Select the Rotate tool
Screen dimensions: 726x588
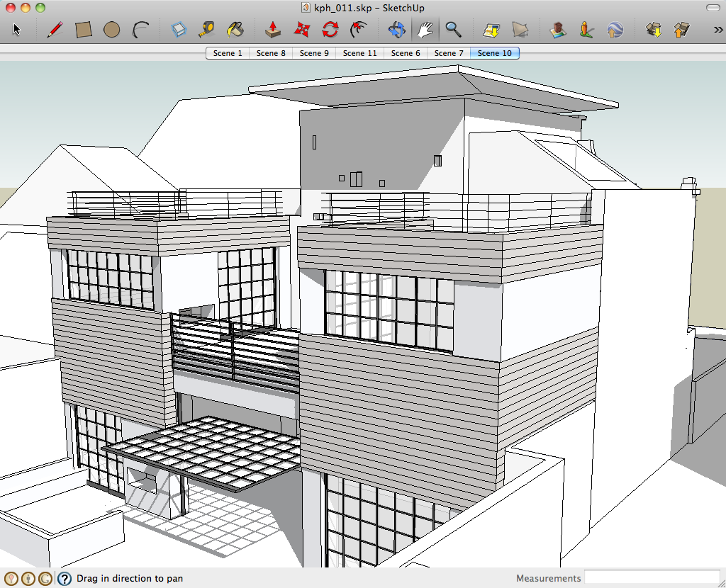330,30
